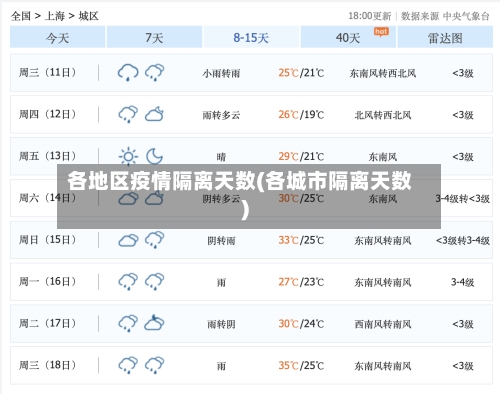
Task: Open the 雷达图 tab
Action: click(445, 37)
